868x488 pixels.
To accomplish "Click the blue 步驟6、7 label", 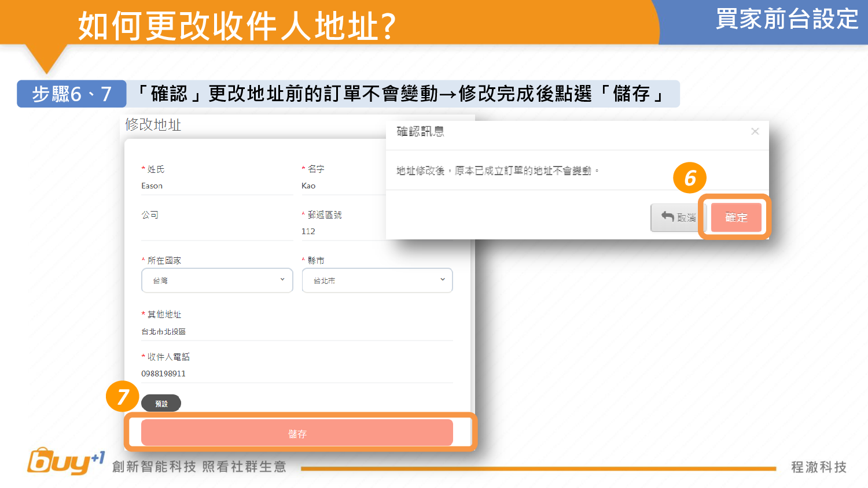I will click(x=72, y=94).
